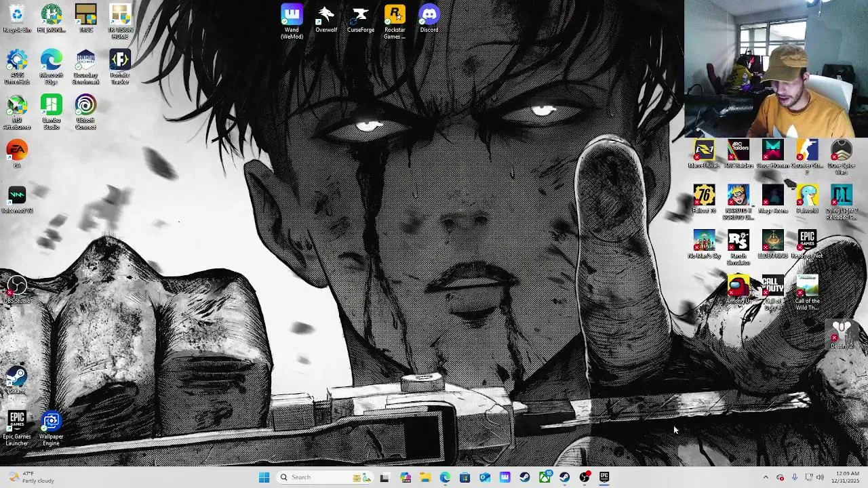Open the EA app desktop icon
The image size is (868, 488).
(x=17, y=154)
